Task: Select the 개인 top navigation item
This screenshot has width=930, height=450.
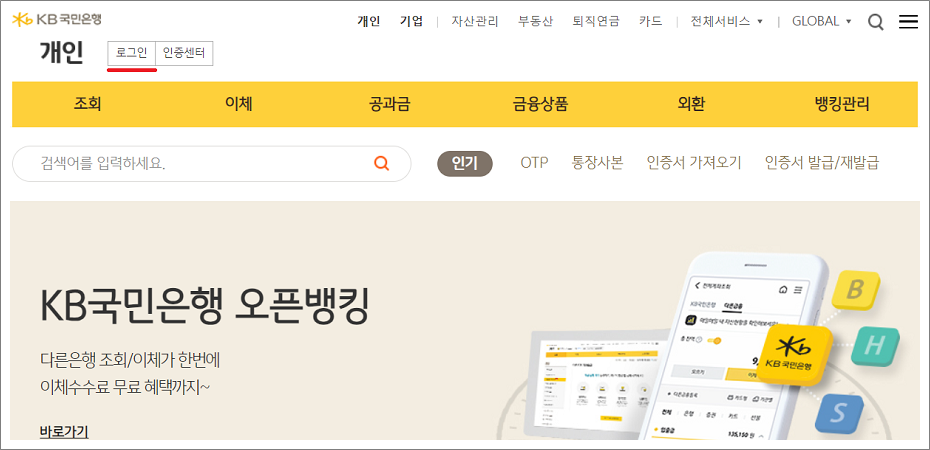Action: pyautogui.click(x=368, y=21)
